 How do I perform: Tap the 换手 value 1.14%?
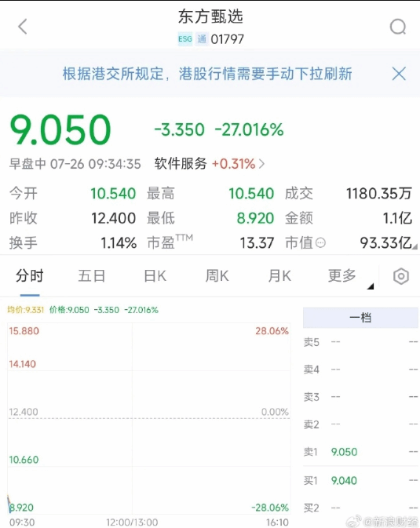click(x=119, y=242)
